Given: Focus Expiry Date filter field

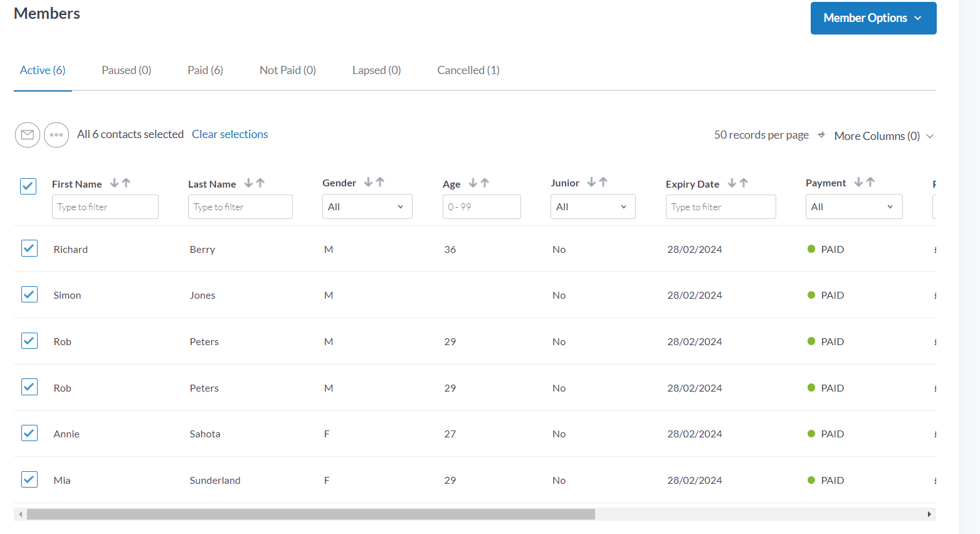Looking at the screenshot, I should click(721, 206).
